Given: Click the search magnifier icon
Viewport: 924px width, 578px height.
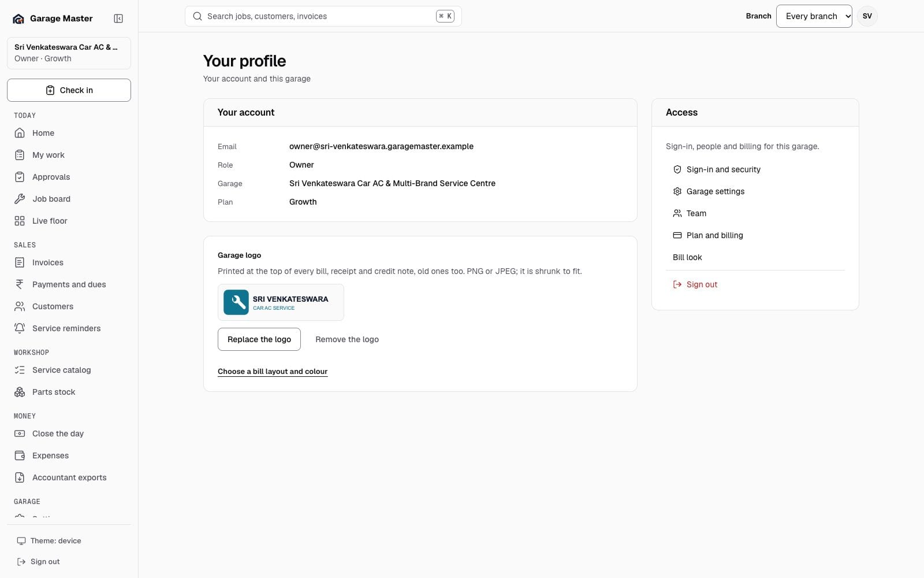Looking at the screenshot, I should (x=198, y=16).
